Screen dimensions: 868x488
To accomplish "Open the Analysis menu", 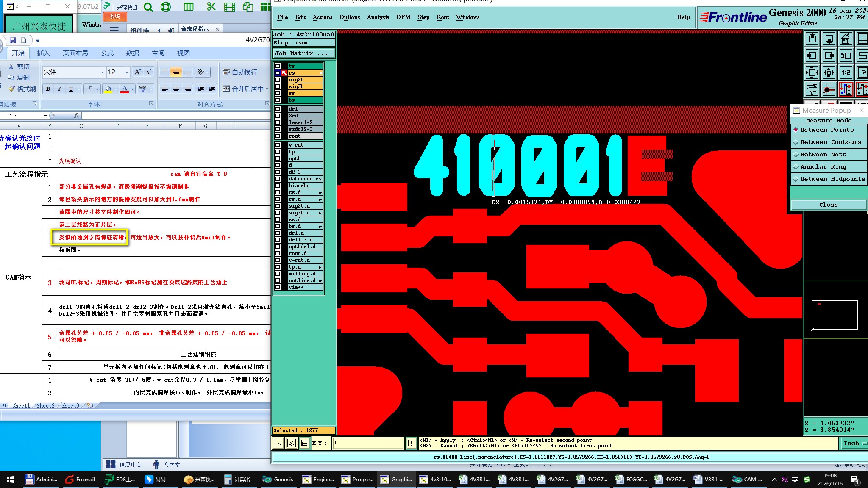I will (378, 17).
